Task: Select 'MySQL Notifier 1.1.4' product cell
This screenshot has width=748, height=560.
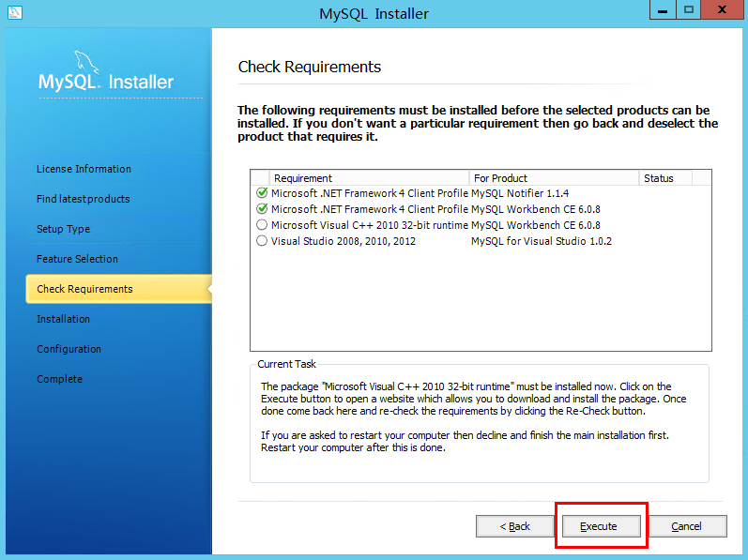Action: pos(520,193)
